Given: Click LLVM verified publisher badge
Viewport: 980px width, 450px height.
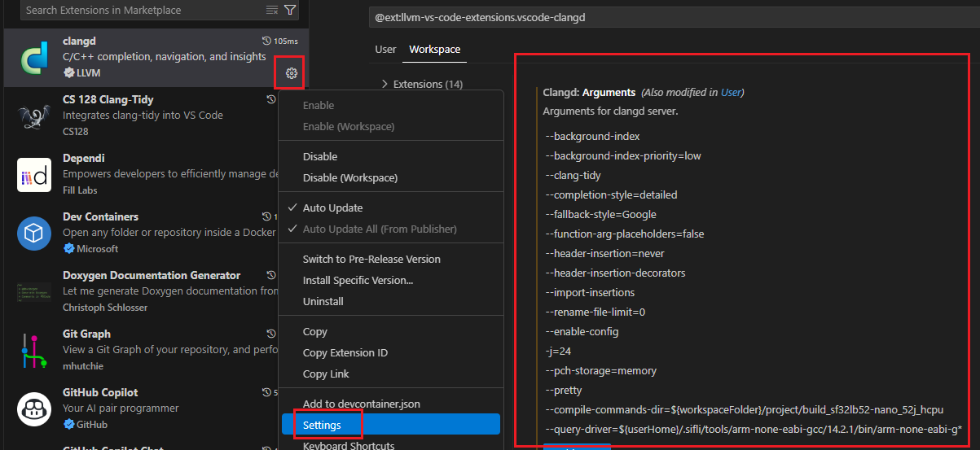Looking at the screenshot, I should (68, 73).
